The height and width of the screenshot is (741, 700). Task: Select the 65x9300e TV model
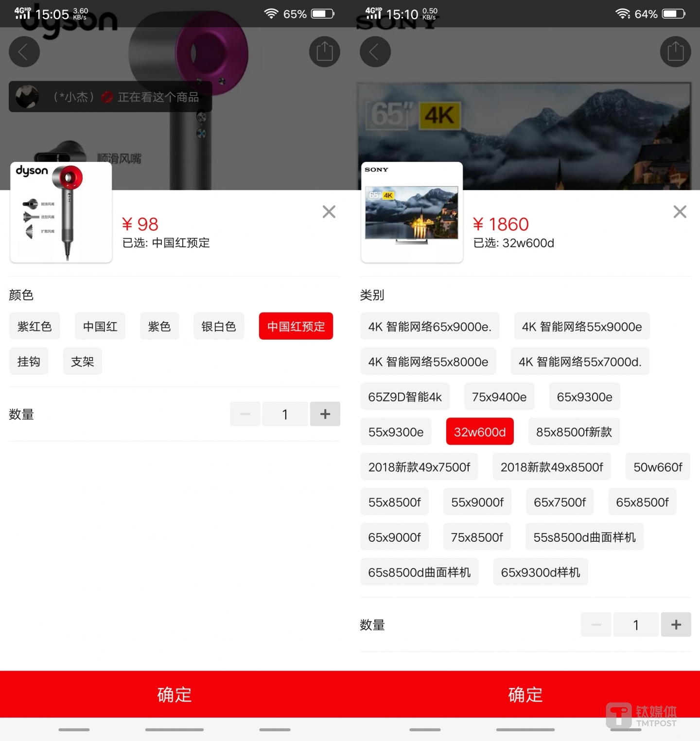584,396
